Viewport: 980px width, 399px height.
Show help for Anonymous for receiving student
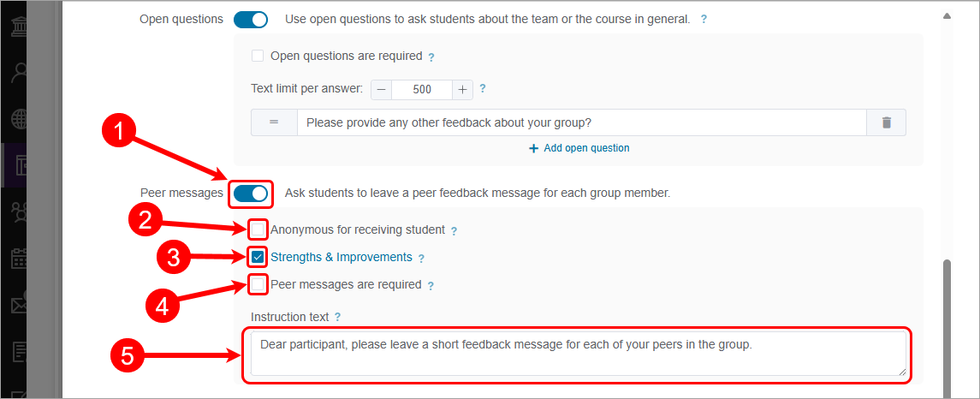point(454,230)
